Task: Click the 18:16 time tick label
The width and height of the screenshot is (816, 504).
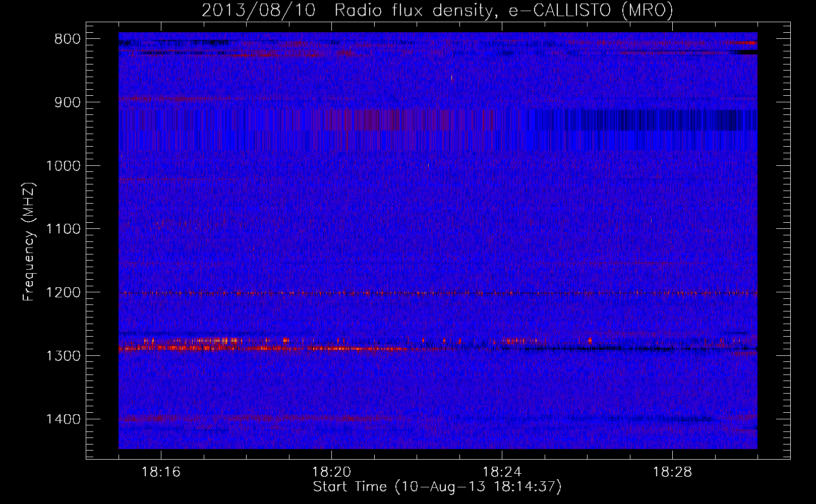Action: click(161, 472)
